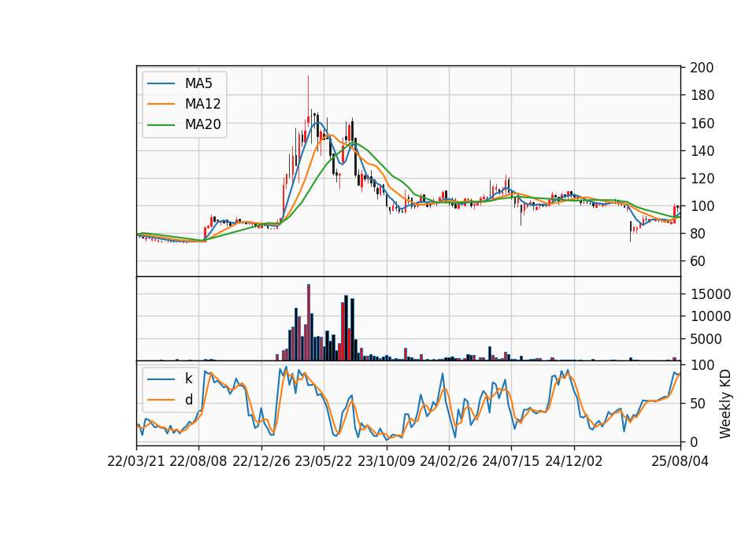
Task: Click the MA20 legend label
Action: pyautogui.click(x=202, y=124)
